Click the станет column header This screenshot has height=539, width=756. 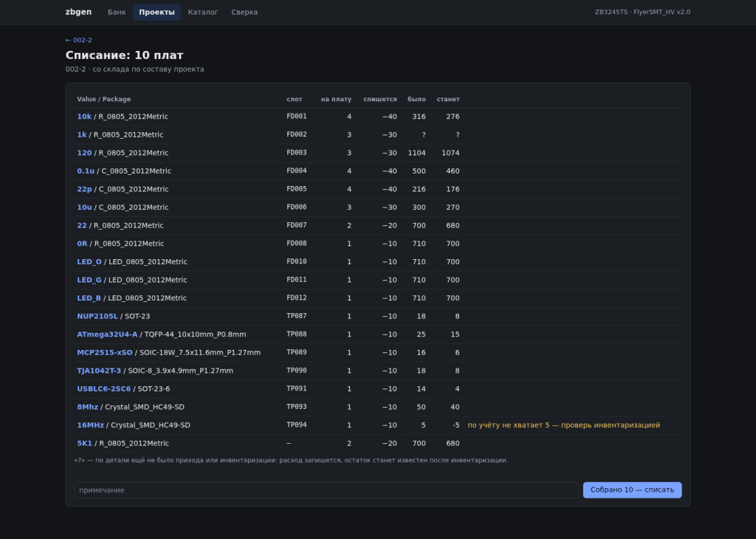point(448,100)
